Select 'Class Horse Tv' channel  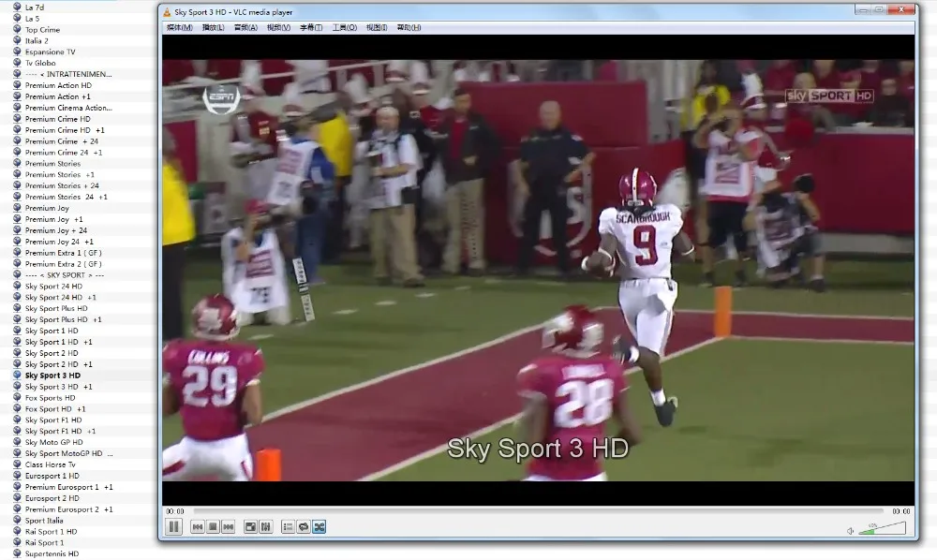pos(51,464)
